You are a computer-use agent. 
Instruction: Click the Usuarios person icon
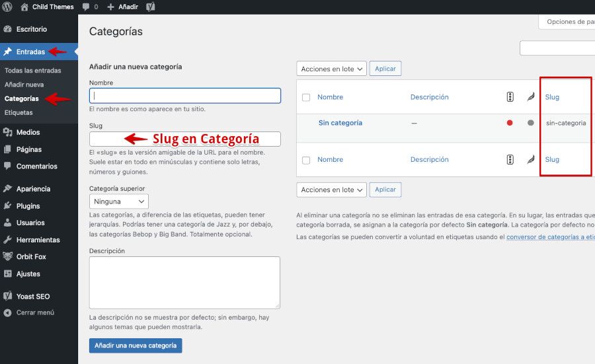tap(7, 223)
